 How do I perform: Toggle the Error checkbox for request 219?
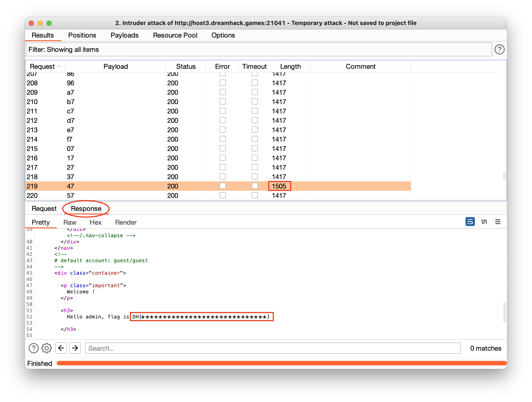(223, 186)
